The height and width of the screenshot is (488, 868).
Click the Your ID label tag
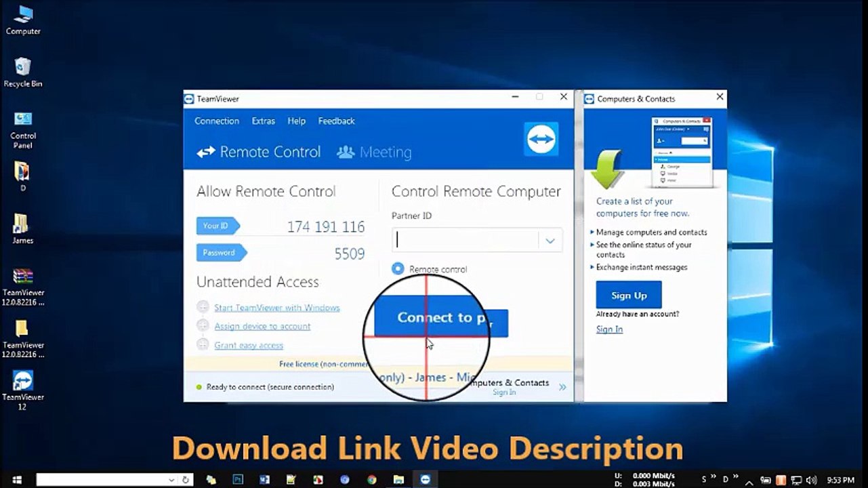(x=218, y=226)
